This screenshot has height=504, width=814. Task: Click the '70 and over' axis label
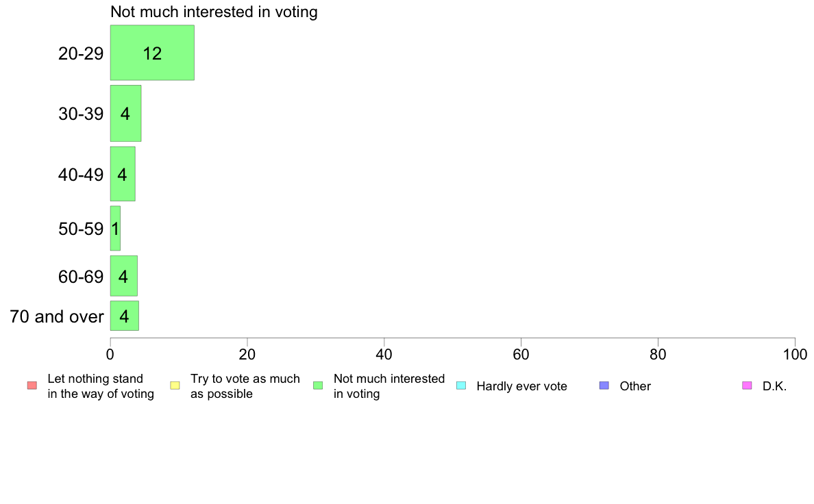(57, 316)
